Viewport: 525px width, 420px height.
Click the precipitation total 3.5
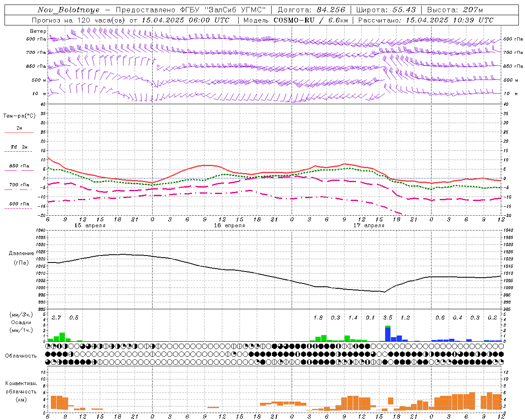tap(388, 318)
